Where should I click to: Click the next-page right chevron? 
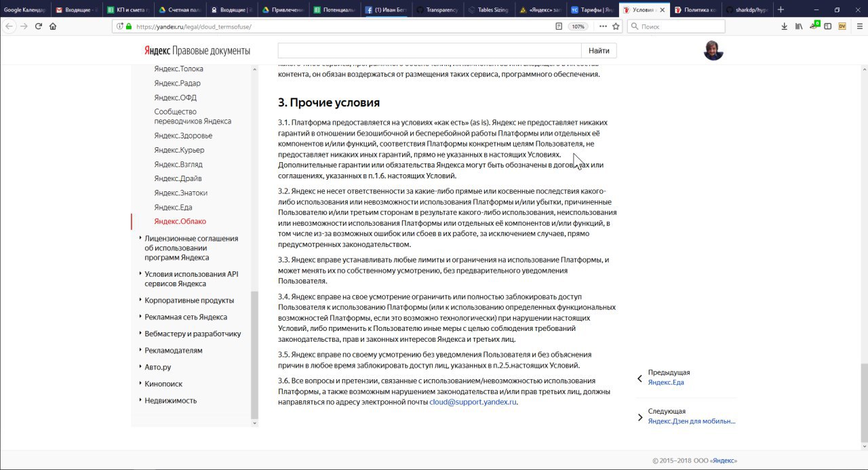point(639,417)
